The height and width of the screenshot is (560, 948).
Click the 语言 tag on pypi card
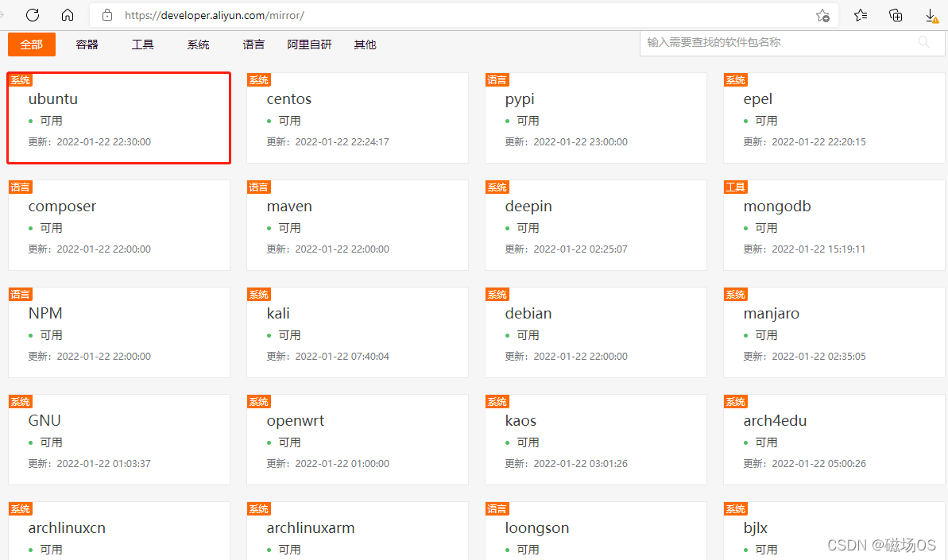click(497, 79)
